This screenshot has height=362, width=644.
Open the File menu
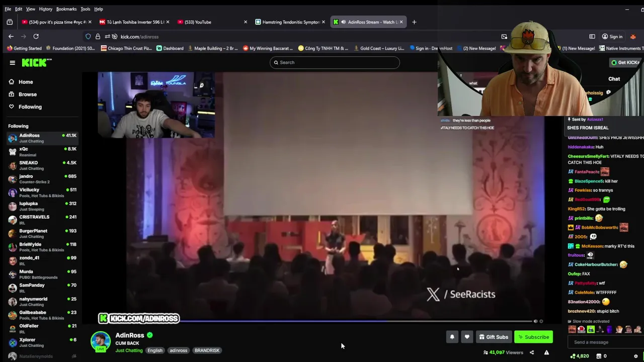click(x=8, y=9)
